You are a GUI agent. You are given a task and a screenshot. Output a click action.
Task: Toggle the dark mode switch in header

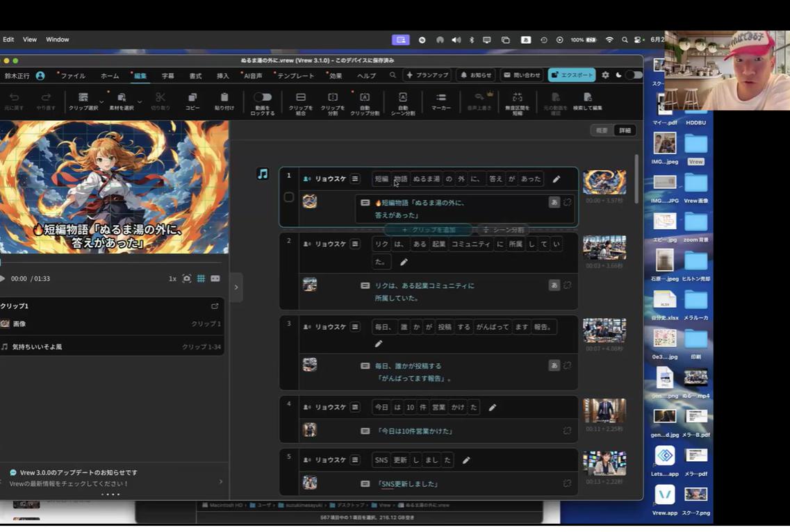(633, 75)
